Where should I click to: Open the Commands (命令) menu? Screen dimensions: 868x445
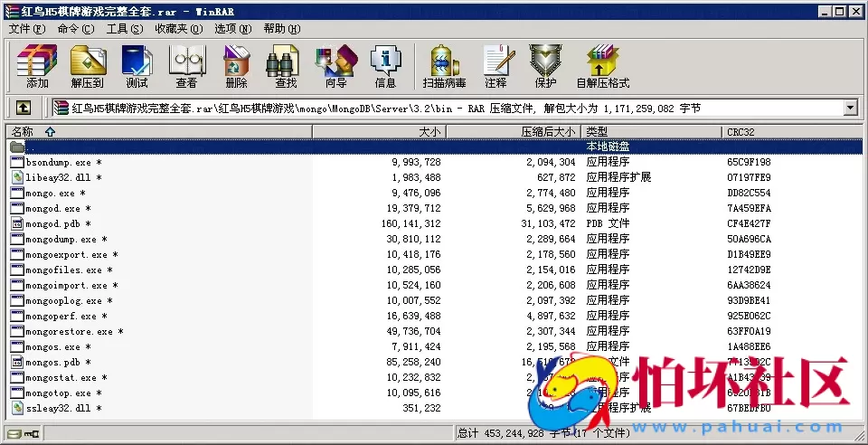76,29
